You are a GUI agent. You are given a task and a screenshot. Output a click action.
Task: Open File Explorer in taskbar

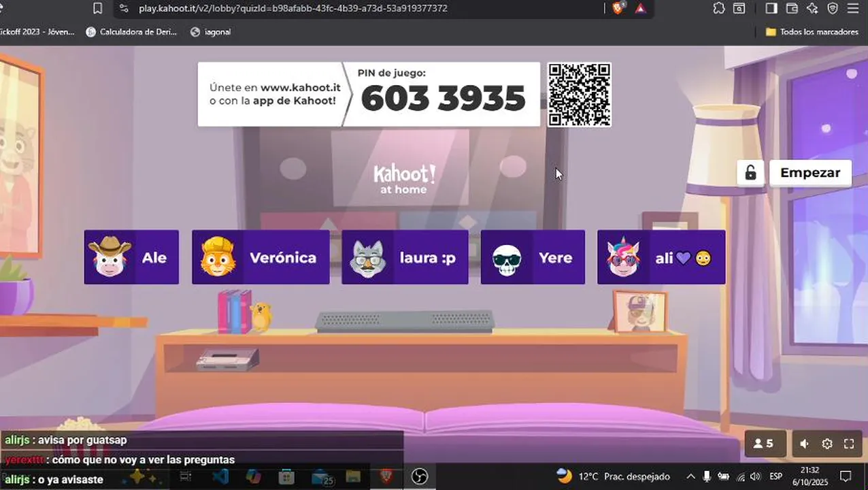coord(352,477)
